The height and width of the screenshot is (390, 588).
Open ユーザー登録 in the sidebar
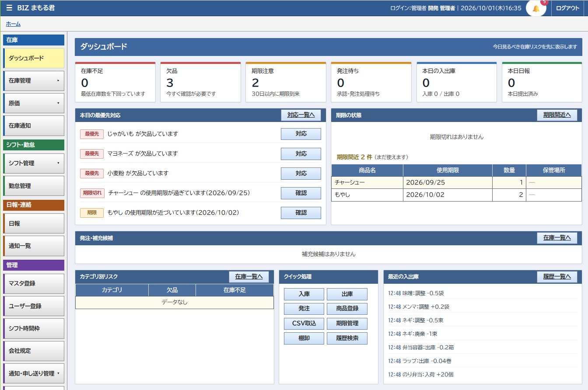[x=34, y=306]
